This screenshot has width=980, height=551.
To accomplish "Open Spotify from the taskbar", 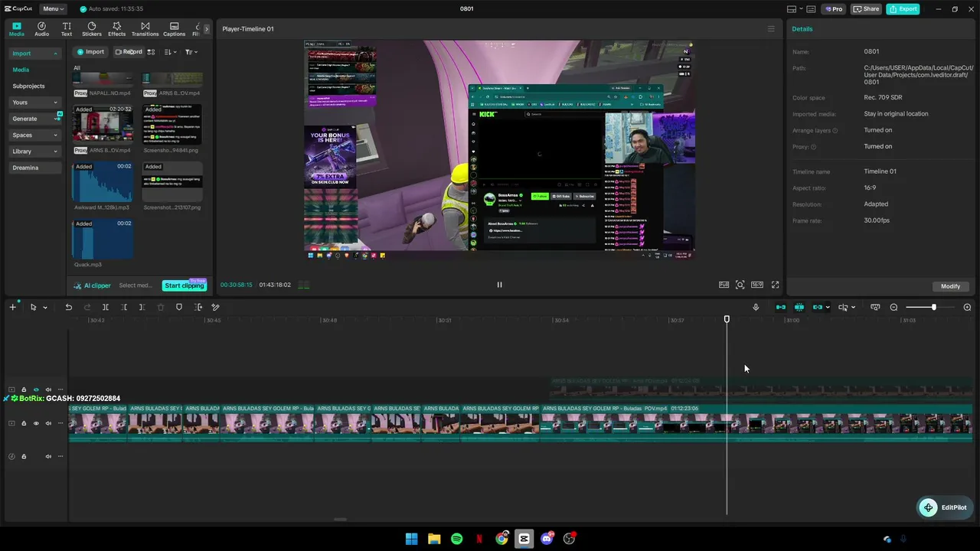I will point(456,539).
